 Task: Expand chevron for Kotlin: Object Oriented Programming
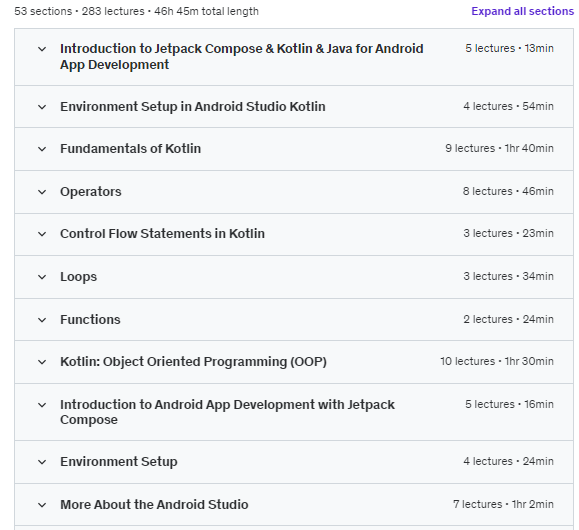[42, 362]
